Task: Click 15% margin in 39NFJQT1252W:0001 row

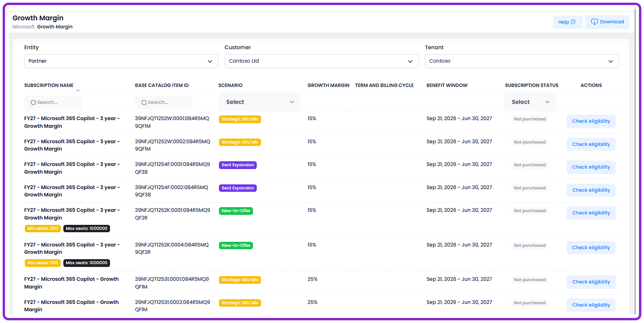Action: click(x=312, y=119)
